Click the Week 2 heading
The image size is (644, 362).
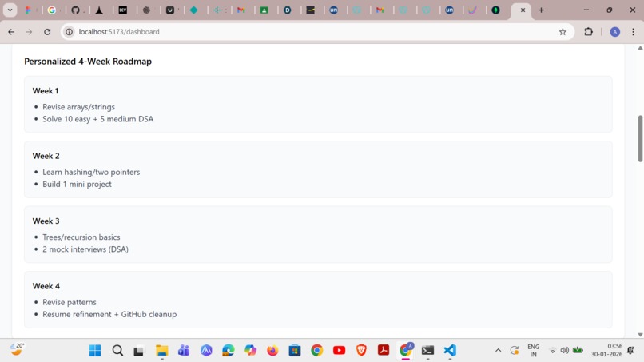pos(46,156)
